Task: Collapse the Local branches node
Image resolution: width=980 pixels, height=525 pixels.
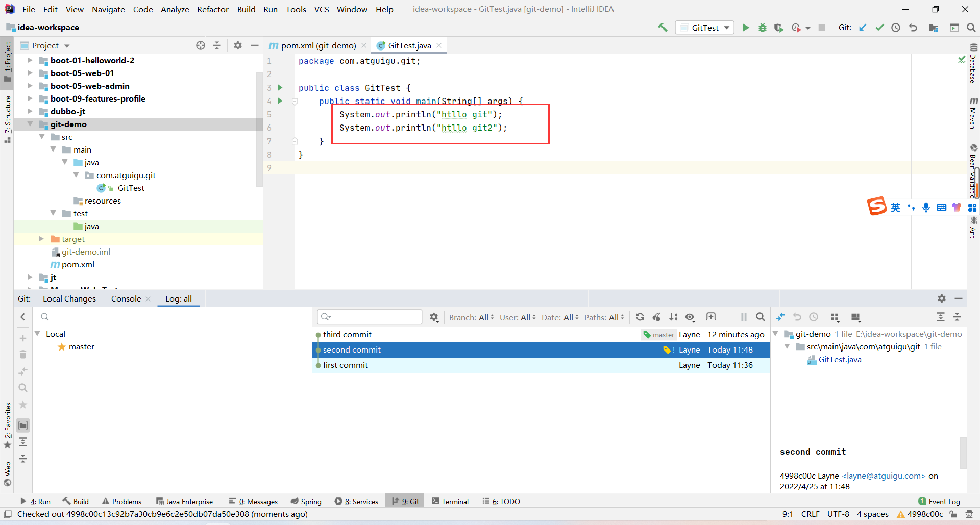Action: (x=38, y=334)
